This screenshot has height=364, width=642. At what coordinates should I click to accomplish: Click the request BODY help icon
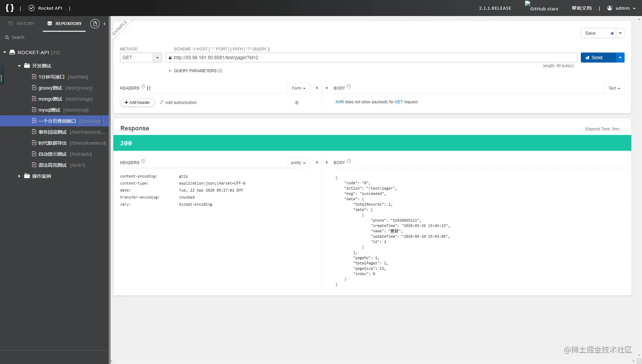[349, 87]
